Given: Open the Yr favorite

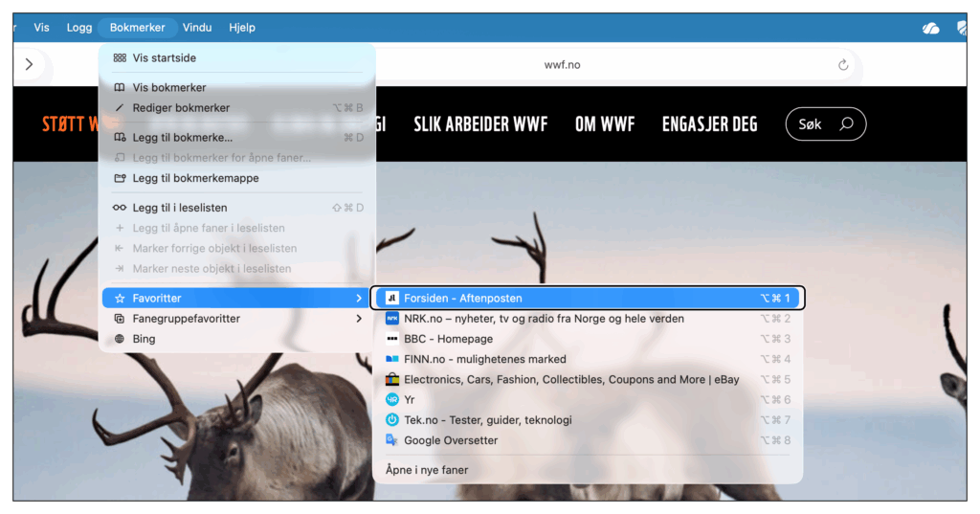Looking at the screenshot, I should click(588, 399).
